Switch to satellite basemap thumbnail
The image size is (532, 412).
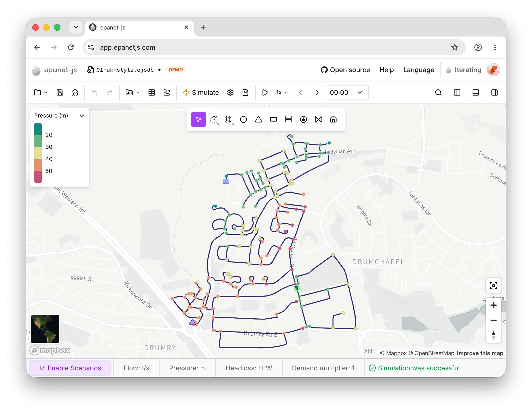45,328
